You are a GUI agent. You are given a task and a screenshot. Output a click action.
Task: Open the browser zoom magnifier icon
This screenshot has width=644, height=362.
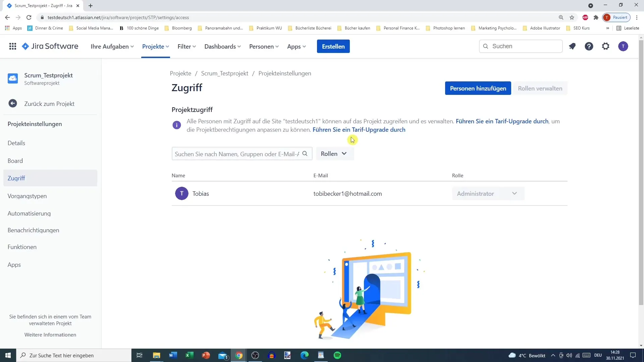(561, 17)
